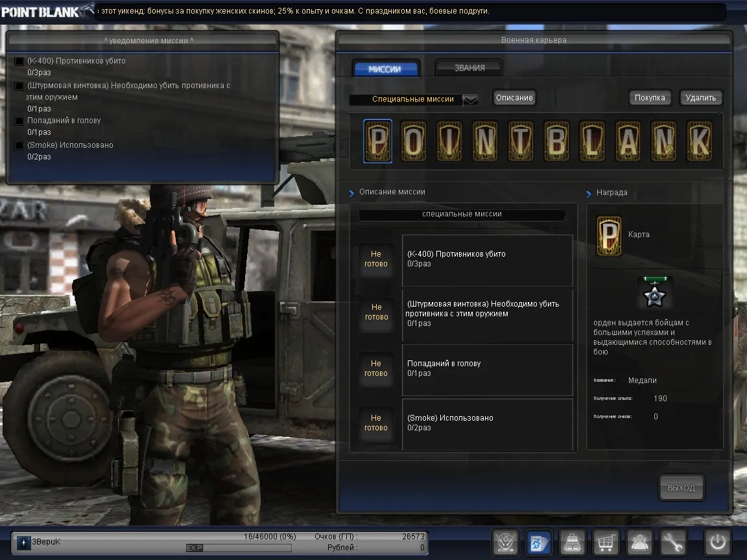
Task: Click the специальные миссии heading bar
Action: pos(462,215)
